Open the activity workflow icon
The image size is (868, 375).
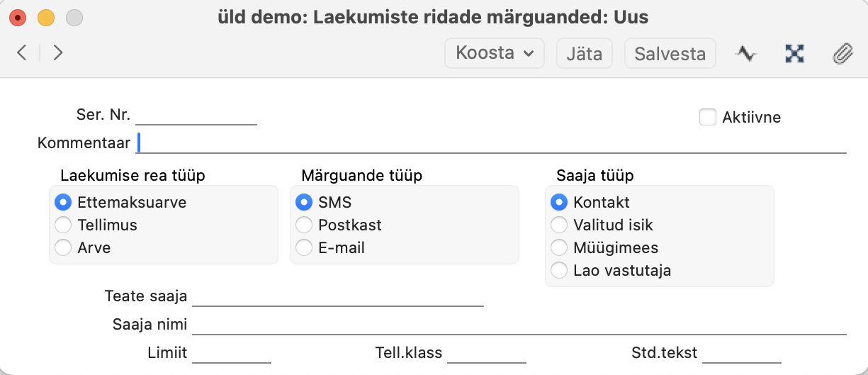coord(745,53)
